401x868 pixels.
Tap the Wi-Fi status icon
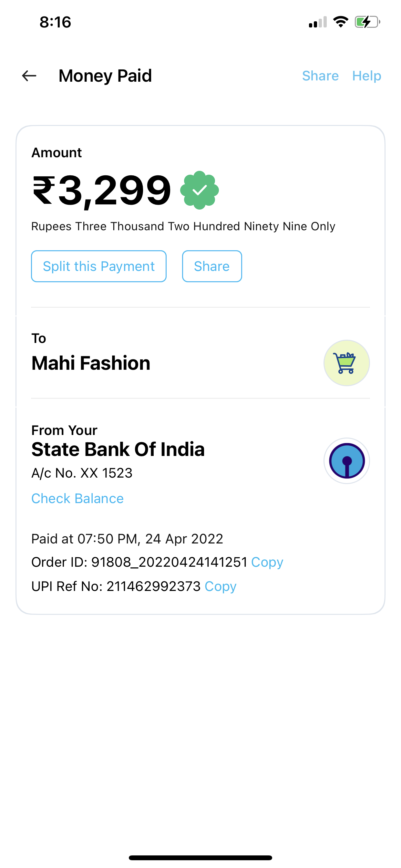(x=340, y=22)
